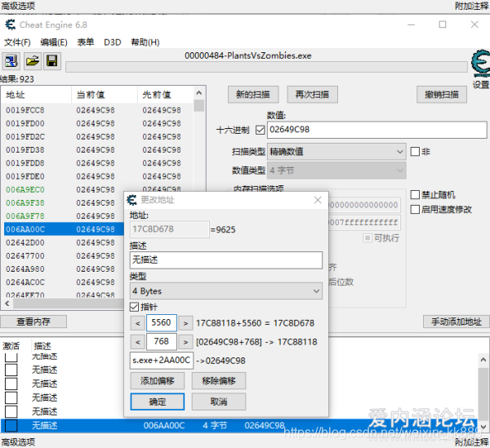Click the 地址 column header
490x448 pixels.
coord(36,95)
